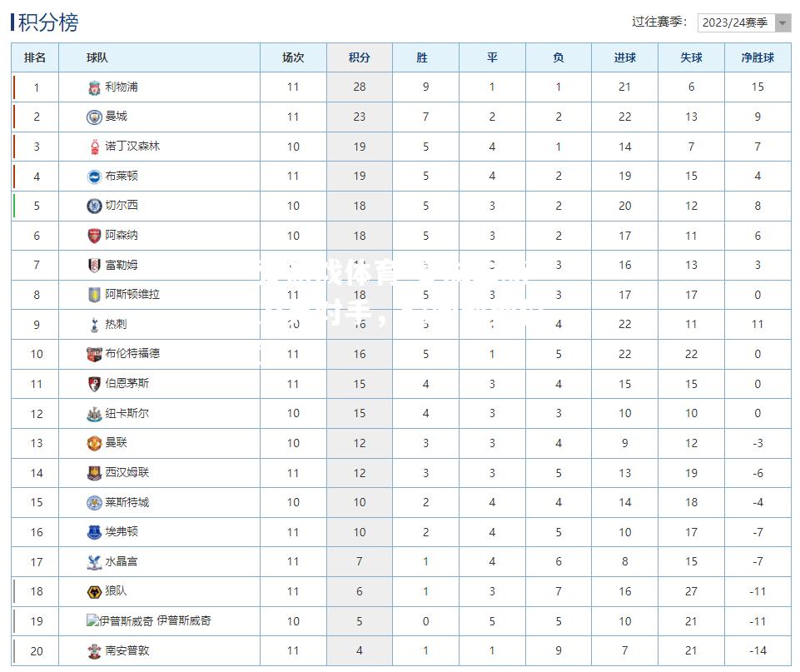Click the 排名 column header
This screenshot has height=672, width=800.
coord(35,57)
